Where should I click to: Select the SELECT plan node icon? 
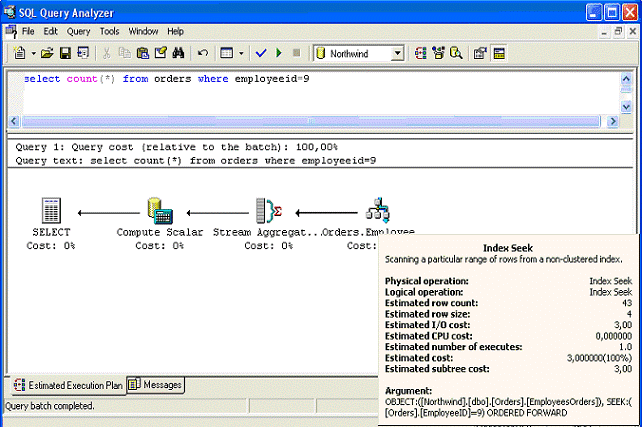pyautogui.click(x=51, y=210)
